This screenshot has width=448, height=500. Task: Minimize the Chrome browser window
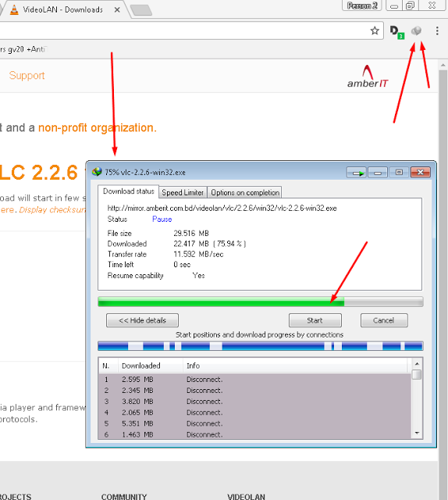coord(394,5)
